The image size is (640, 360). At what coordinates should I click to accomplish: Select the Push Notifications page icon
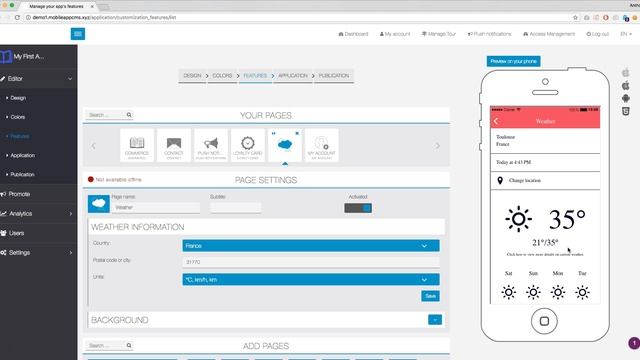pyautogui.click(x=211, y=145)
